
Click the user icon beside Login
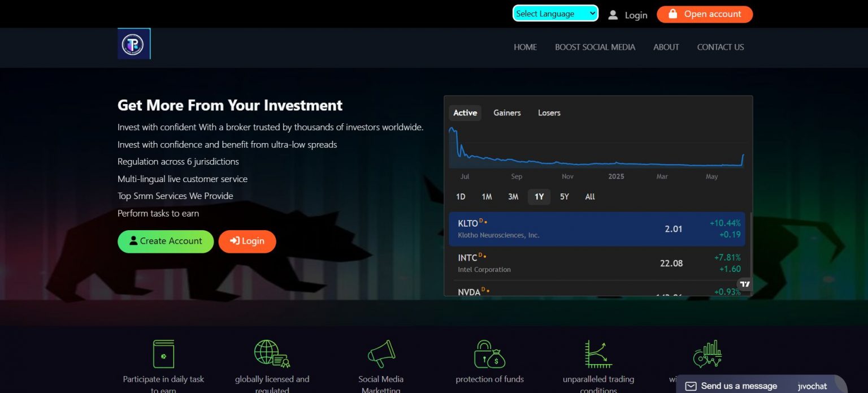[613, 15]
